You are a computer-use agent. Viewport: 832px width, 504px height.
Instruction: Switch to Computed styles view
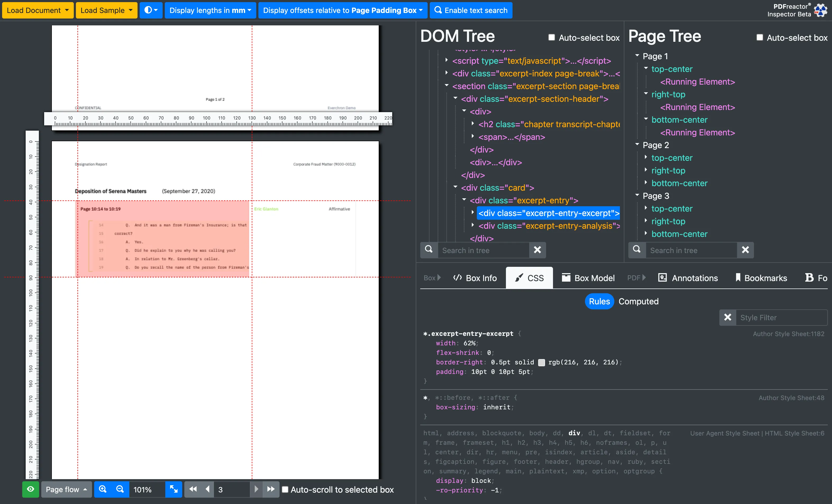pos(638,301)
